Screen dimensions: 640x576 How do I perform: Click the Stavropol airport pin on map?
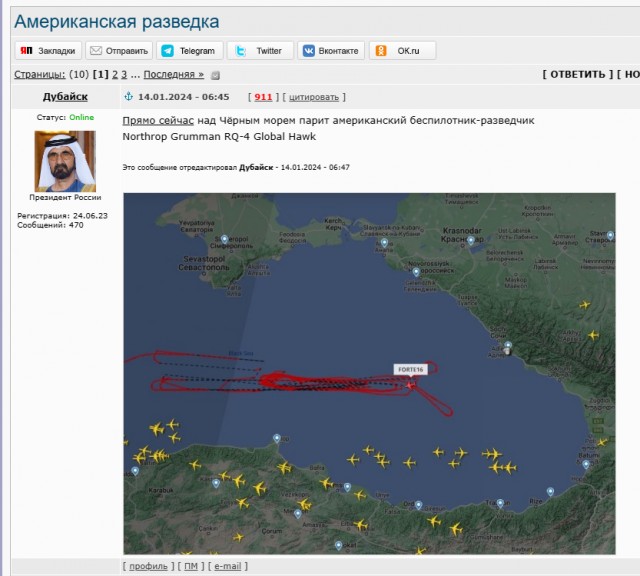(x=610, y=236)
